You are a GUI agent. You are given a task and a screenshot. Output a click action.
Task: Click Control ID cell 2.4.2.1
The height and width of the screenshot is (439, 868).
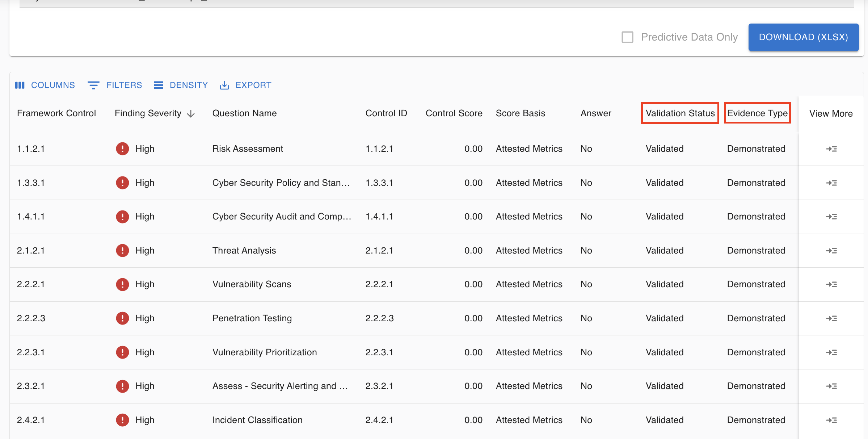click(379, 420)
